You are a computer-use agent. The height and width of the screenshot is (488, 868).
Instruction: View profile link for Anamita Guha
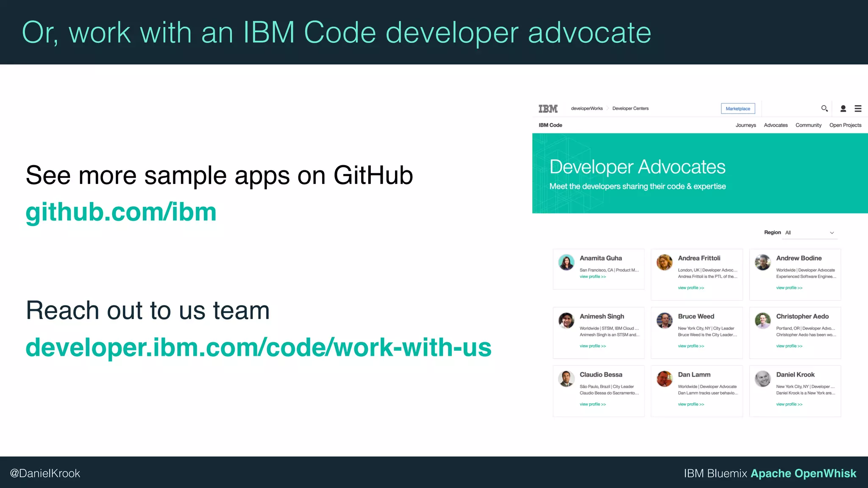point(593,277)
